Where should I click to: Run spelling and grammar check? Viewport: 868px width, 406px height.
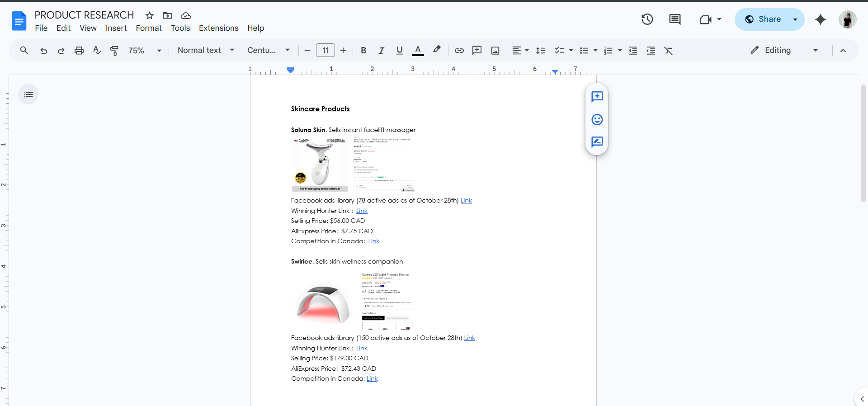97,50
